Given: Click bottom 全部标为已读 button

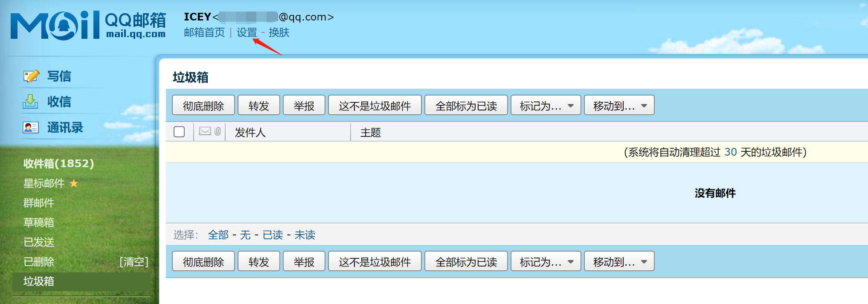Looking at the screenshot, I should [466, 261].
